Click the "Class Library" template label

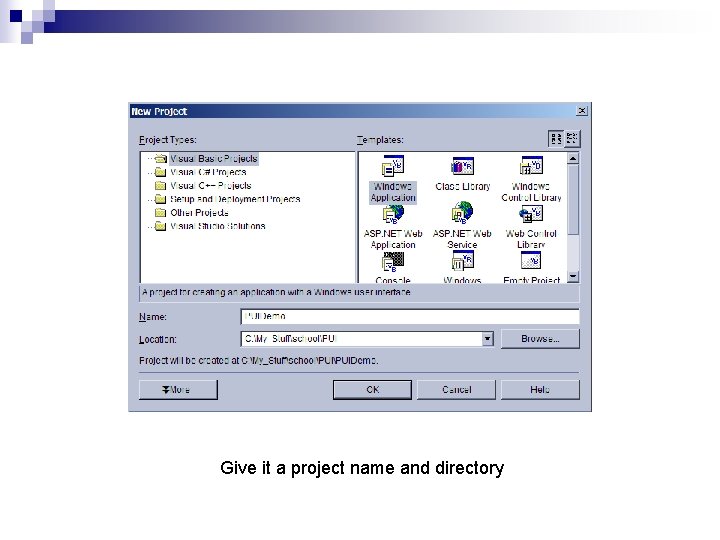pos(463,186)
